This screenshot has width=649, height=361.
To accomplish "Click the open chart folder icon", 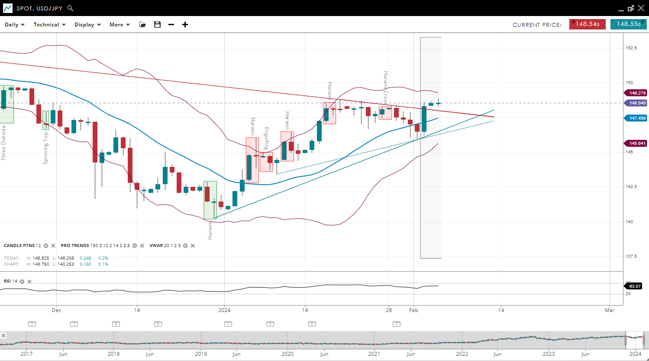I will tap(142, 25).
